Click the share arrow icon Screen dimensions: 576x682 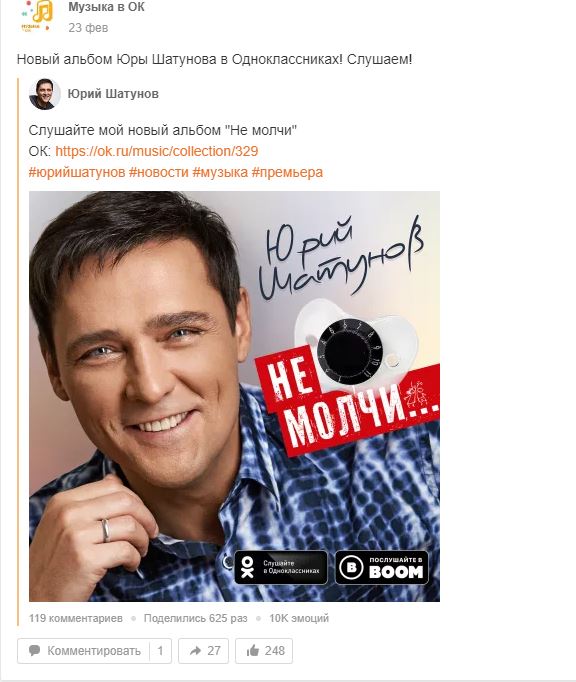click(195, 651)
